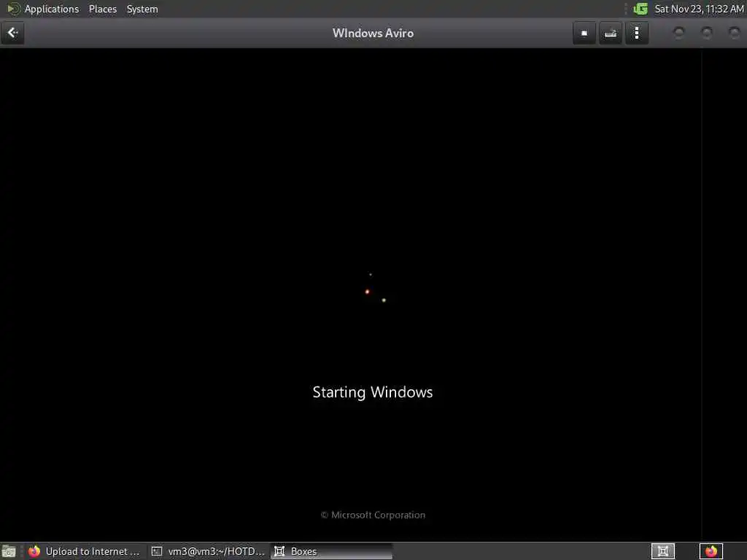
Task: Click the show desktop icon in bottom panel
Action: pyautogui.click(x=9, y=551)
